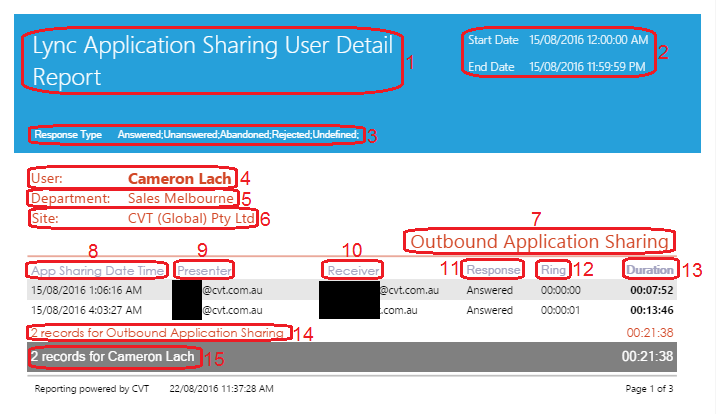Click the App Sharing Date Time column header
The height and width of the screenshot is (414, 716).
(x=97, y=271)
